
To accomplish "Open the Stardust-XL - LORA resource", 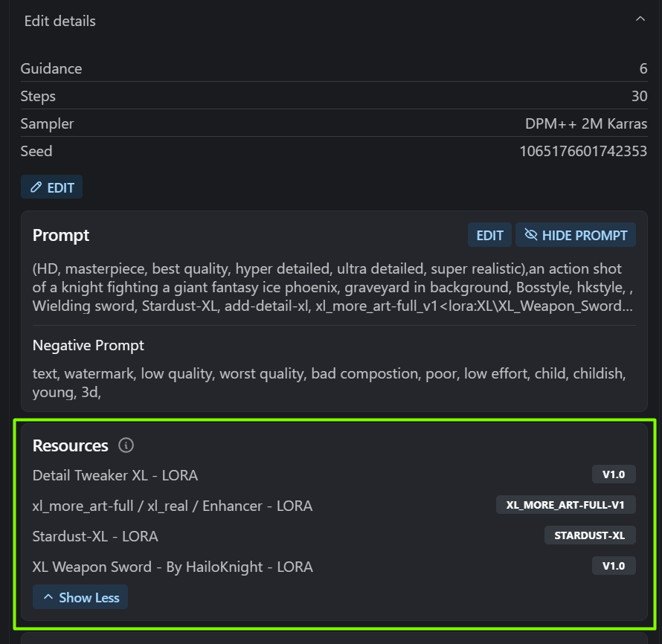I will [95, 536].
